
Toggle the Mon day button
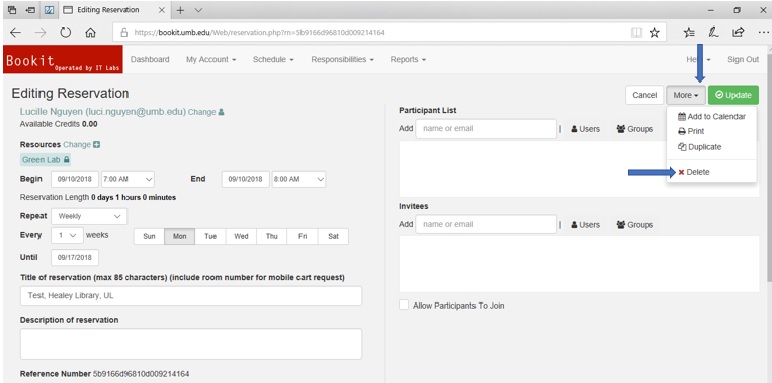[x=179, y=236]
